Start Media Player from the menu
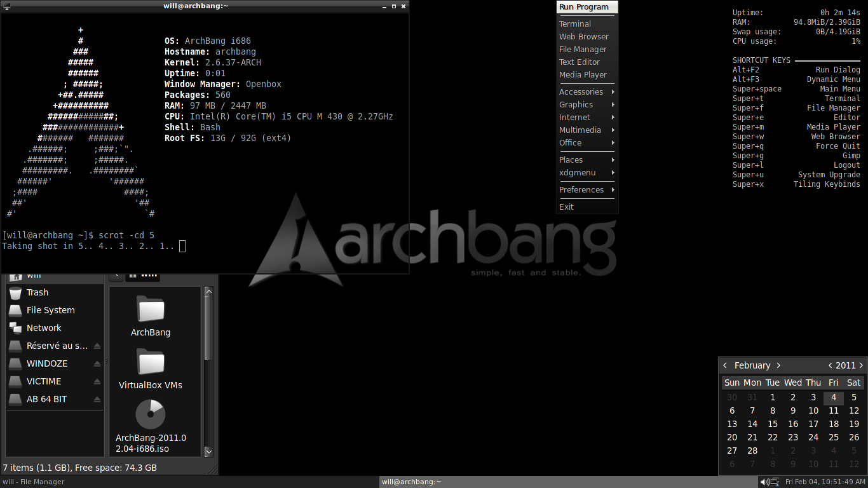 click(x=587, y=74)
